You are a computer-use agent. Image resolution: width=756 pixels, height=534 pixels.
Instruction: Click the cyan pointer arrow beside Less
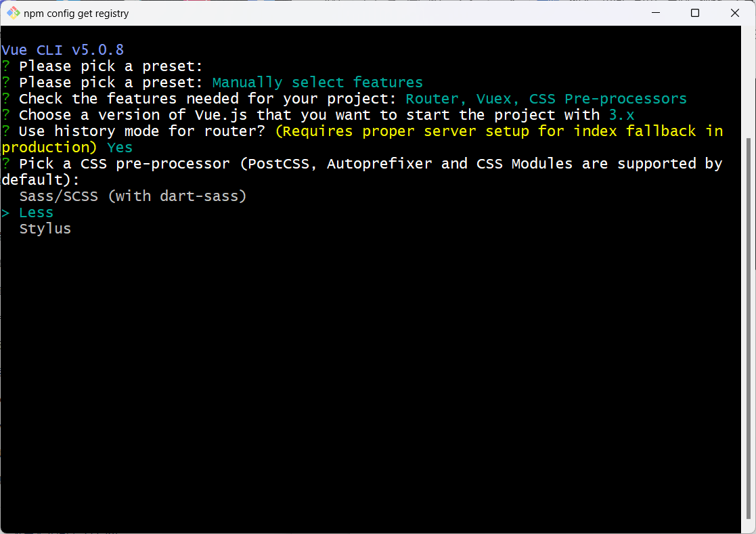coord(5,213)
